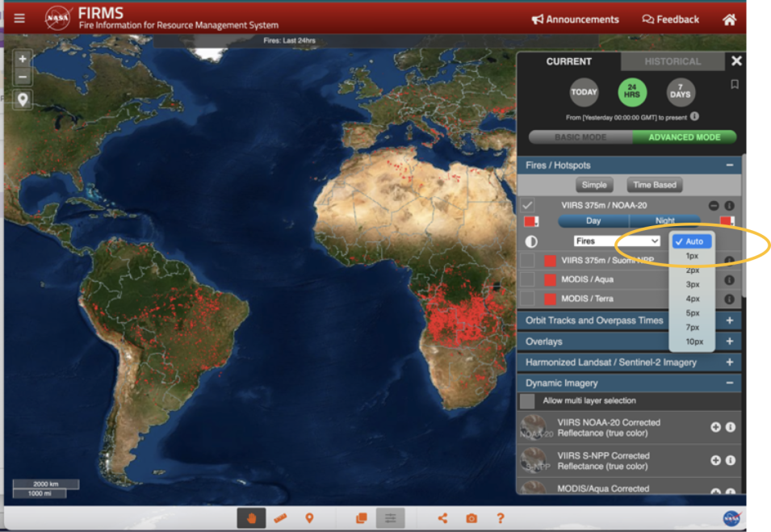The height and width of the screenshot is (532, 771).
Task: Open the day color picker dropdown
Action: tap(531, 221)
